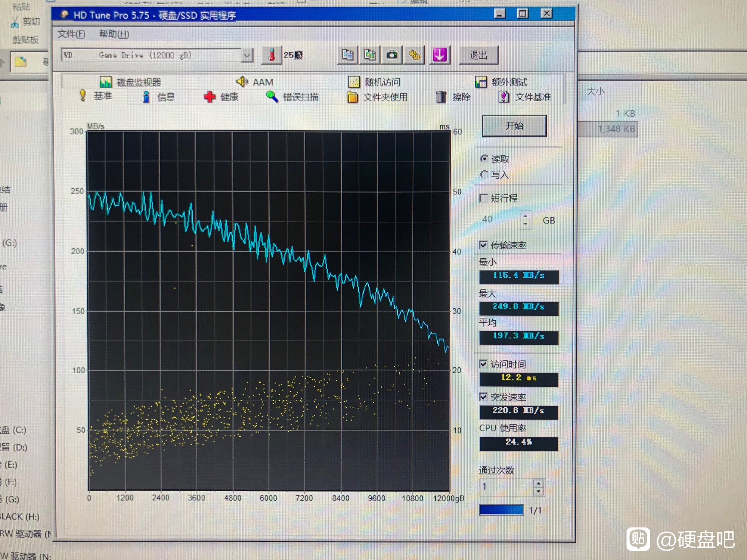Click the 磁盘监视器 chart icon
The height and width of the screenshot is (560, 747).
point(106,82)
